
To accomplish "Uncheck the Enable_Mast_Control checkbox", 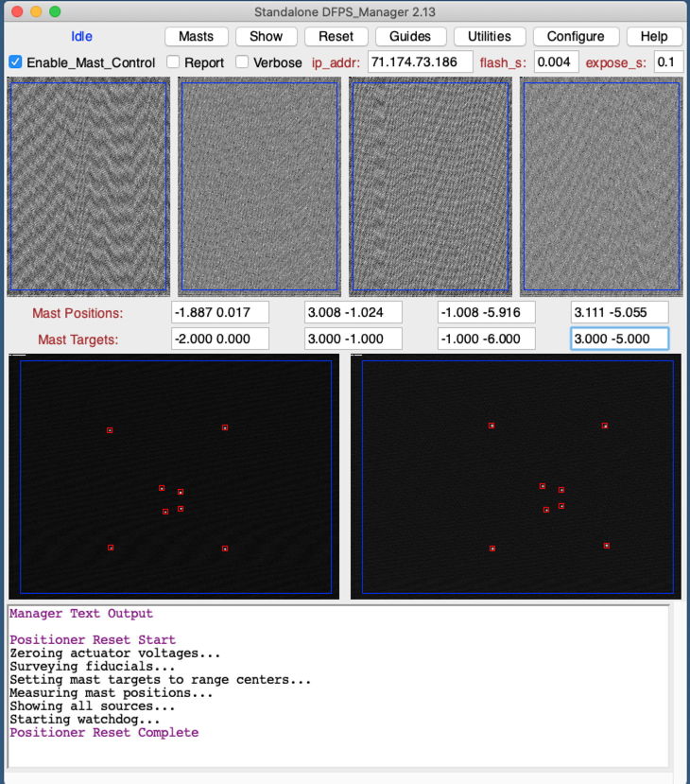I will (15, 62).
